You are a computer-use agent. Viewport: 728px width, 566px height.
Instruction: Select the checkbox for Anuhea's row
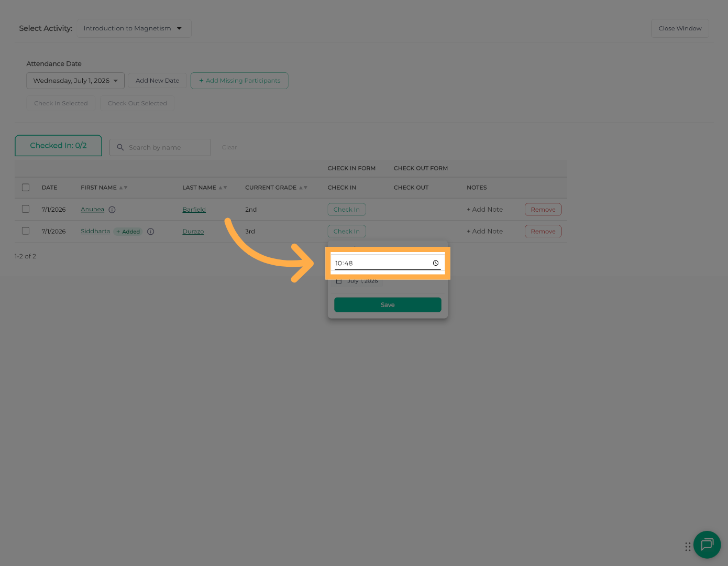(26, 209)
